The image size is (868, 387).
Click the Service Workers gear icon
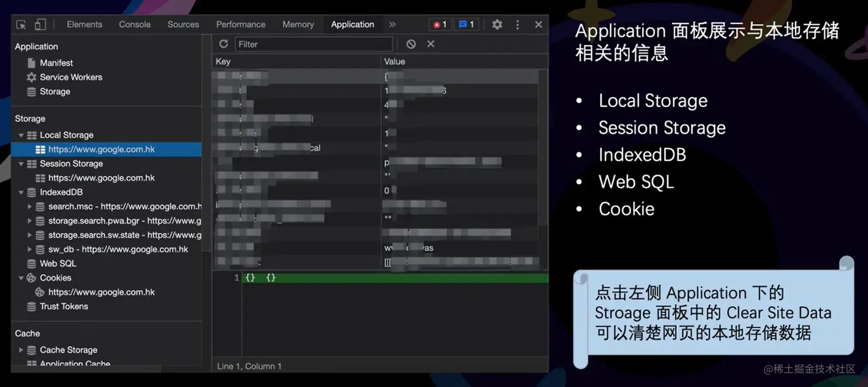tap(32, 78)
